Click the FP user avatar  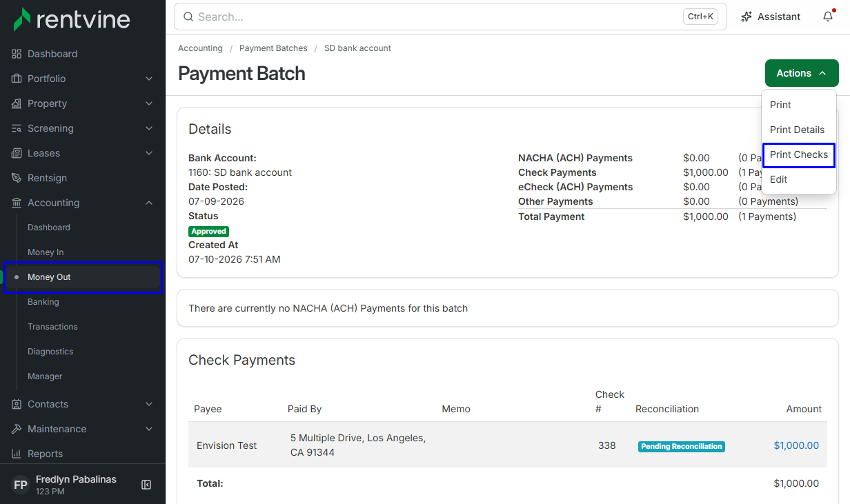[21, 485]
